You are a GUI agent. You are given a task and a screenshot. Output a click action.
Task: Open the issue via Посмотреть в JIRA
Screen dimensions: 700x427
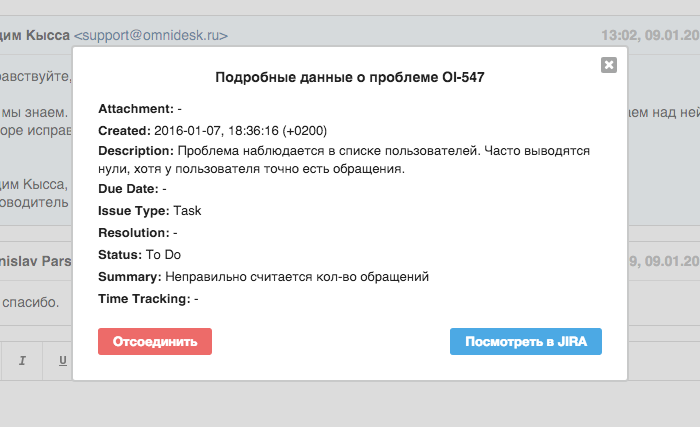pyautogui.click(x=525, y=342)
